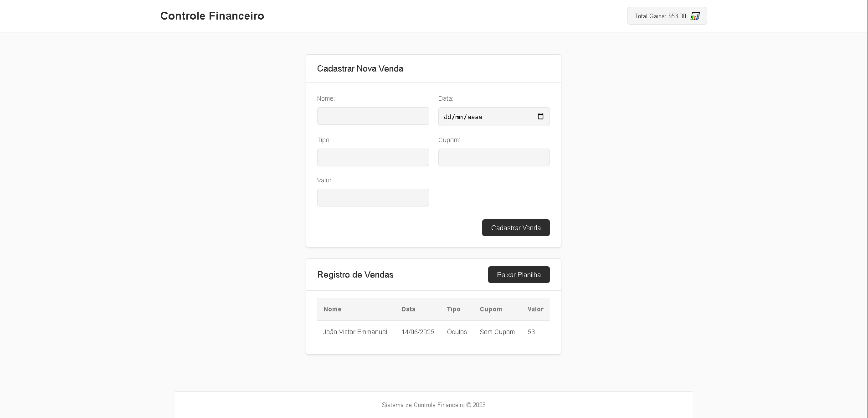This screenshot has width=868, height=418.
Task: Click the chart icon beside Total Gains
Action: (695, 16)
